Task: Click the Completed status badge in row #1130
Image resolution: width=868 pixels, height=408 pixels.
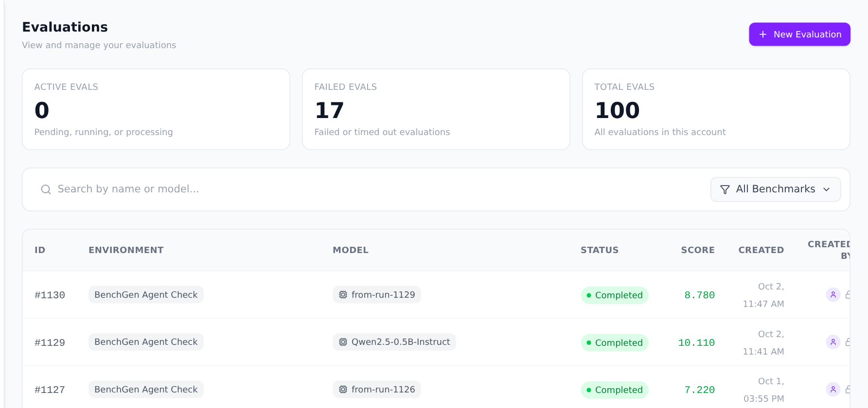Action: (x=615, y=295)
